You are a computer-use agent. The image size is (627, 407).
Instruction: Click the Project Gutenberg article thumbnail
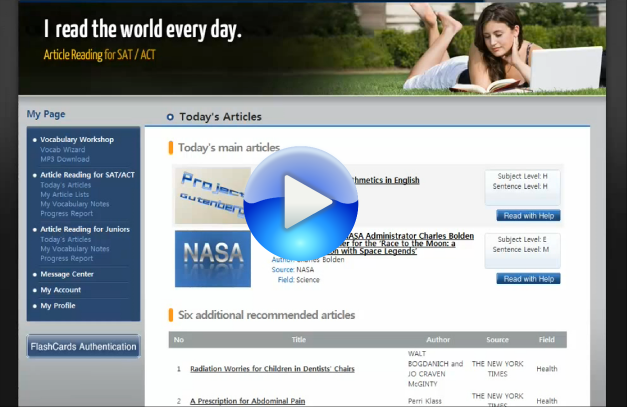click(x=213, y=196)
